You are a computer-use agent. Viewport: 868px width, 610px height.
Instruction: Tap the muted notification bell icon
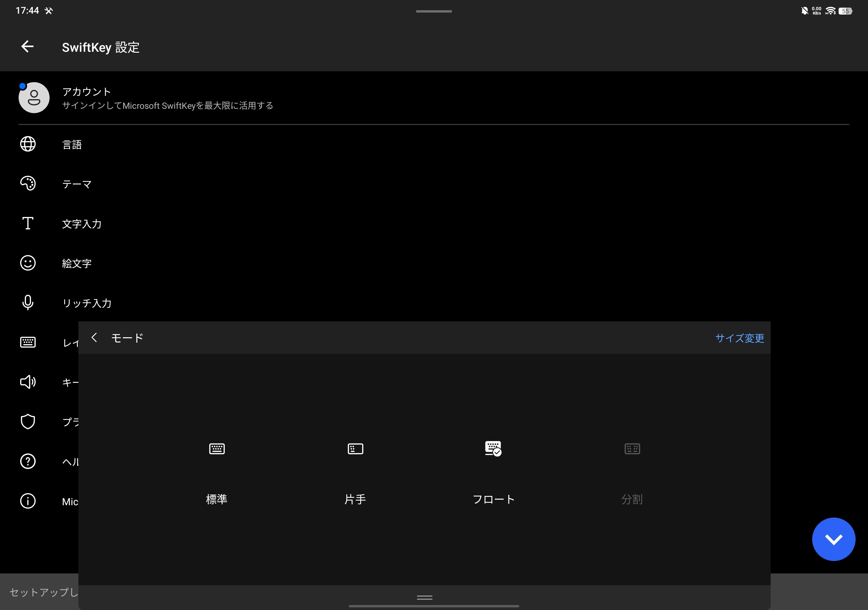coord(804,11)
